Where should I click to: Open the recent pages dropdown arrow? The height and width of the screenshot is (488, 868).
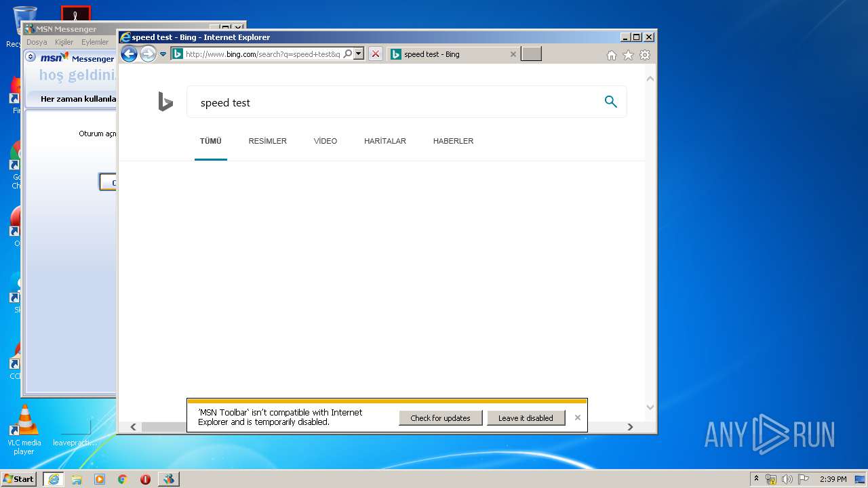click(x=163, y=54)
